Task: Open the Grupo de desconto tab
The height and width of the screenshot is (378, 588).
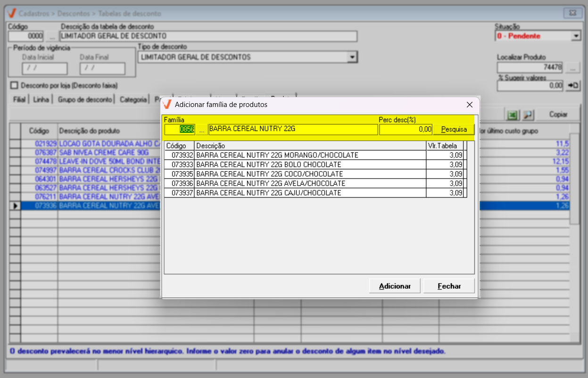Action: (x=85, y=99)
